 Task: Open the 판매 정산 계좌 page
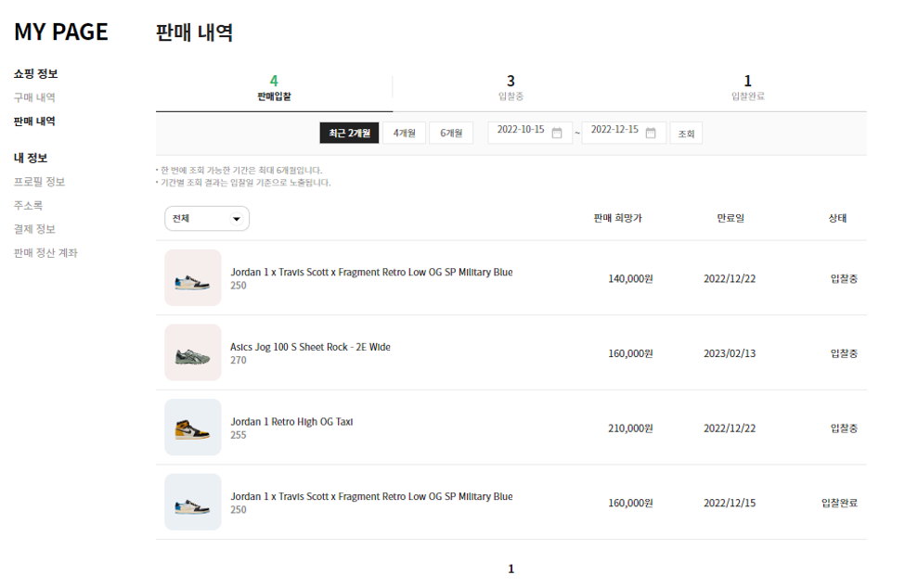coord(47,251)
